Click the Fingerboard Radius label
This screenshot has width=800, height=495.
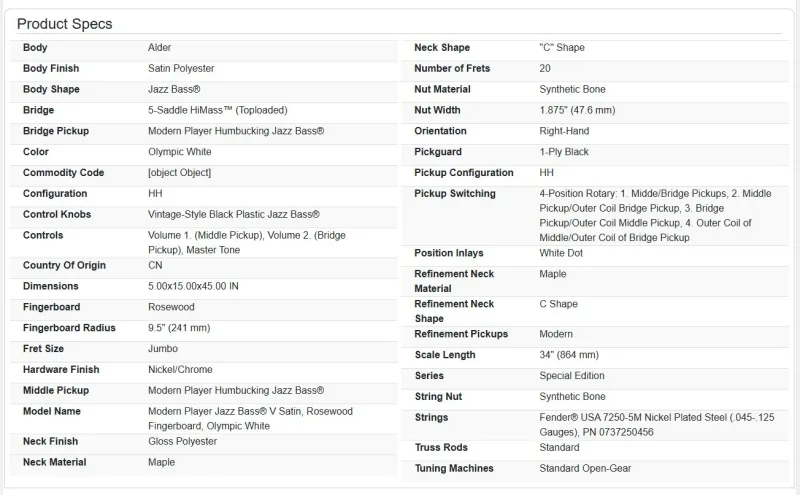click(x=69, y=328)
